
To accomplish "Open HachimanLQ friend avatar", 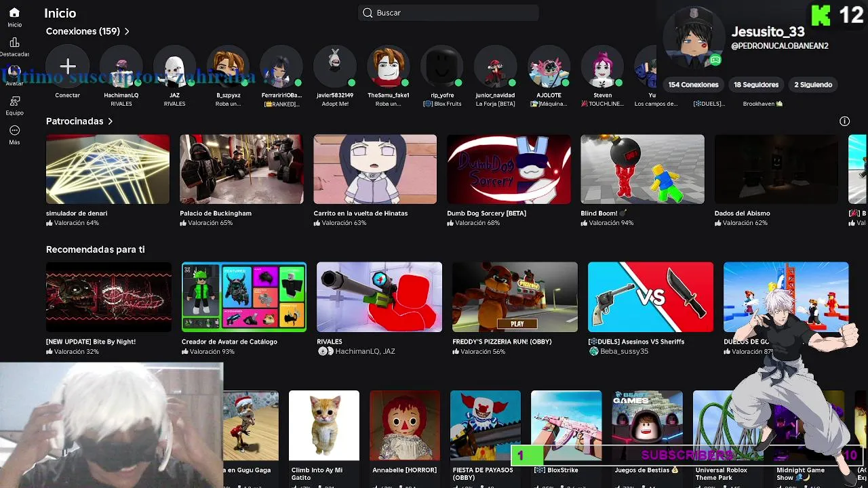I will pyautogui.click(x=121, y=66).
